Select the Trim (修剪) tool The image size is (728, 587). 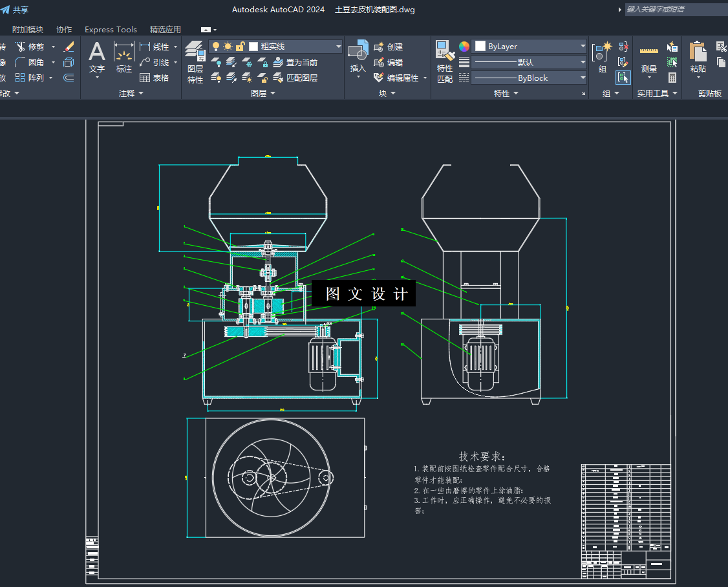(x=30, y=47)
